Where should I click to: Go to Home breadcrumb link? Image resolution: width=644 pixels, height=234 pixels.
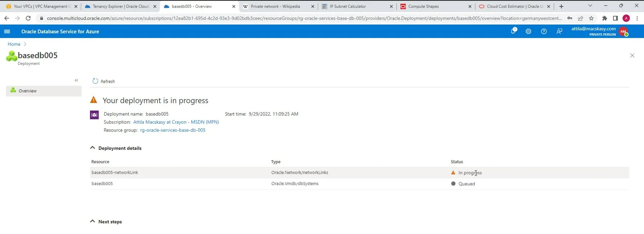click(14, 44)
